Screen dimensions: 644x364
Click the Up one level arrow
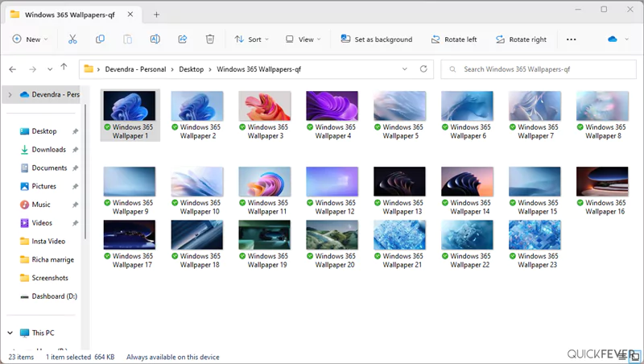(64, 67)
